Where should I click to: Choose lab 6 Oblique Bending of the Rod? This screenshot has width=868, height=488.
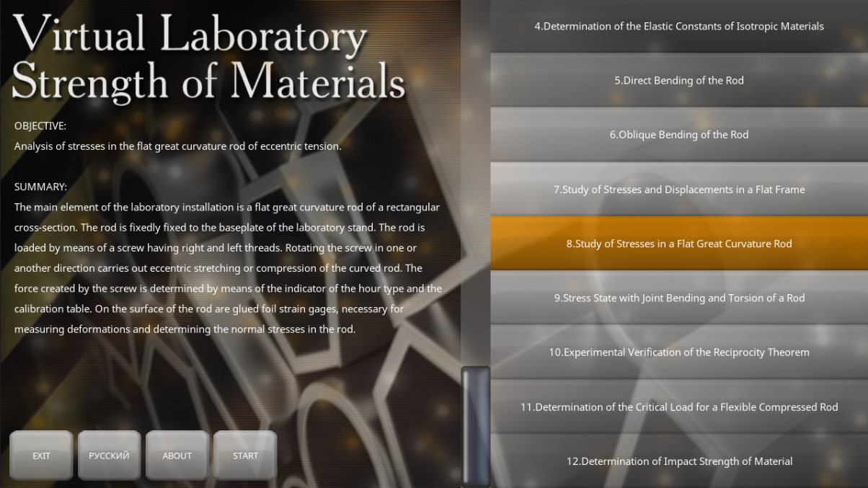[x=679, y=135]
